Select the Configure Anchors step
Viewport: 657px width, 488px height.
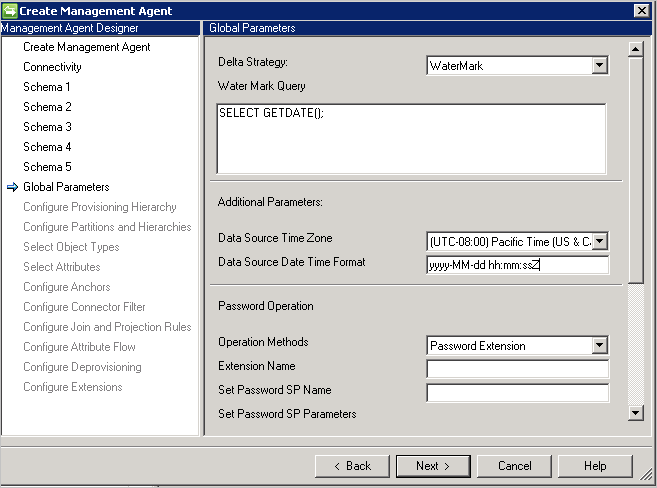tap(67, 287)
